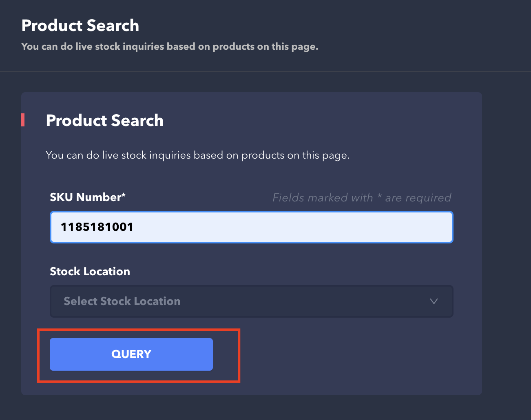Image resolution: width=531 pixels, height=420 pixels.
Task: Click the 1185181001 value in SKU field
Action: (x=97, y=227)
